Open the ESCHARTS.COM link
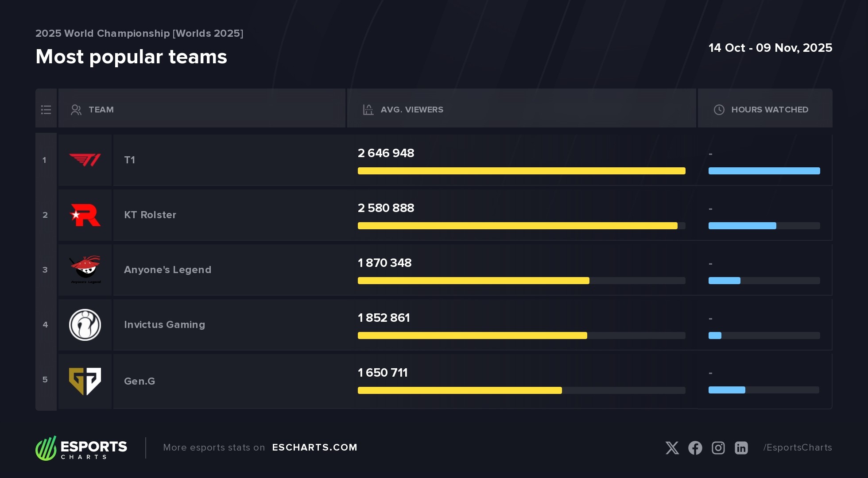Image resolution: width=868 pixels, height=478 pixels. point(314,447)
